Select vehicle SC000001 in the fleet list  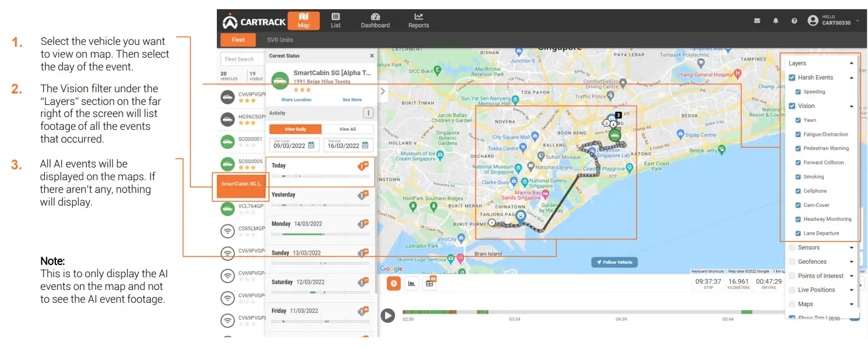[242, 141]
